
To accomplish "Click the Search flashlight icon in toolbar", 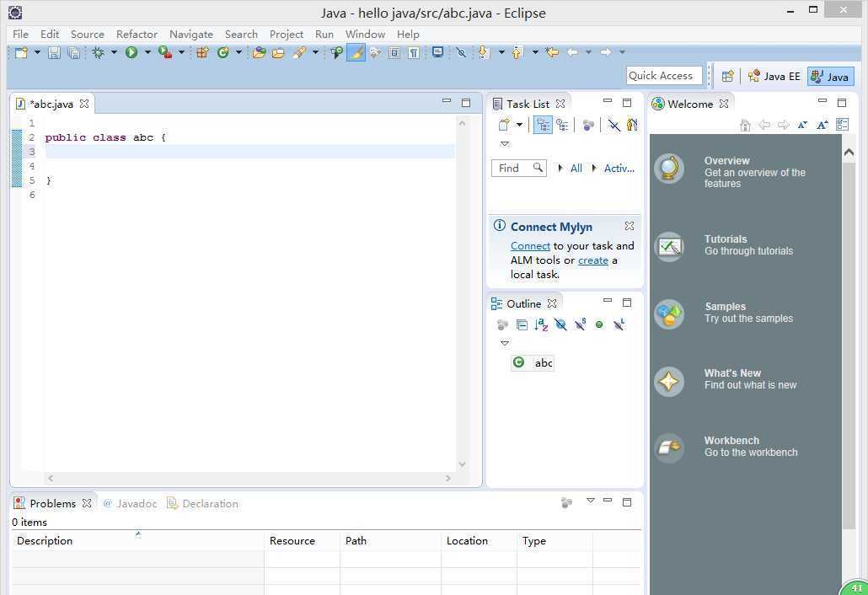I will click(299, 52).
